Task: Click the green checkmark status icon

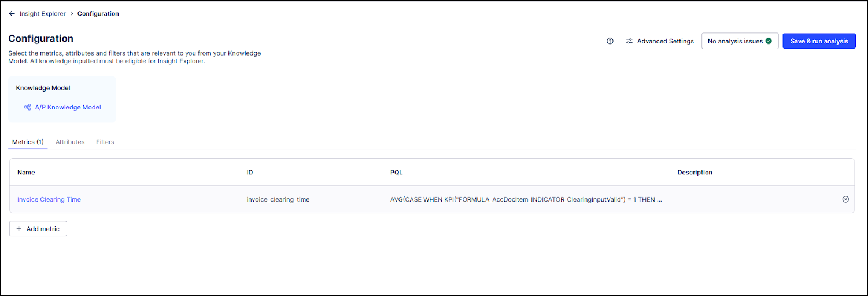Action: [769, 41]
